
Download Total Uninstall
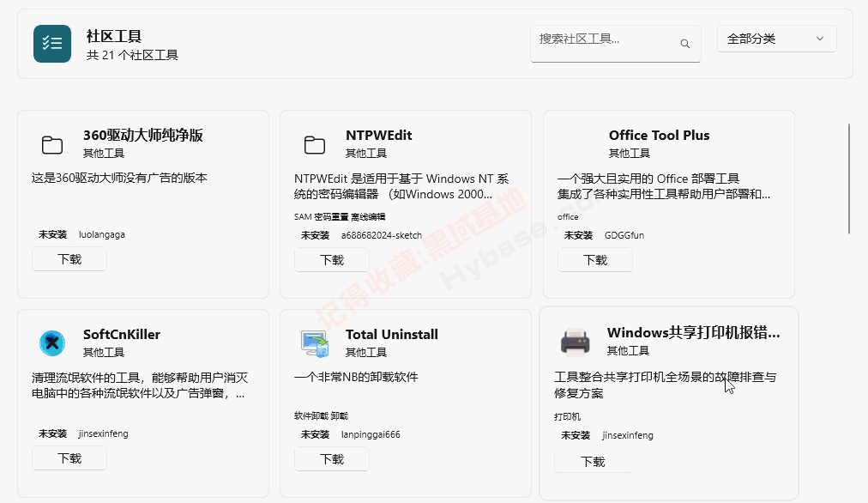(x=332, y=459)
